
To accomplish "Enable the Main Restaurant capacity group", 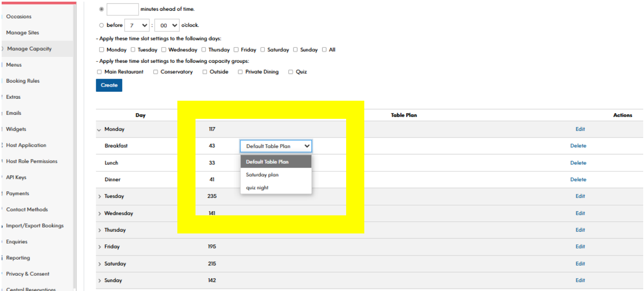I will (x=99, y=72).
